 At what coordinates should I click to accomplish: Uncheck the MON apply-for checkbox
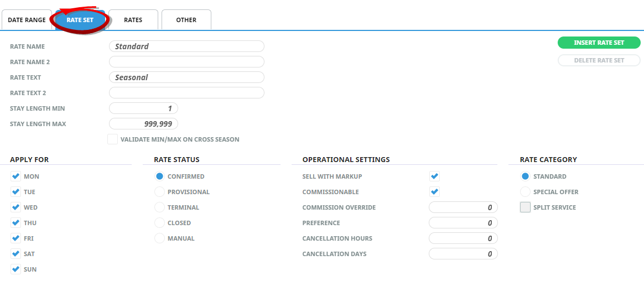point(15,176)
